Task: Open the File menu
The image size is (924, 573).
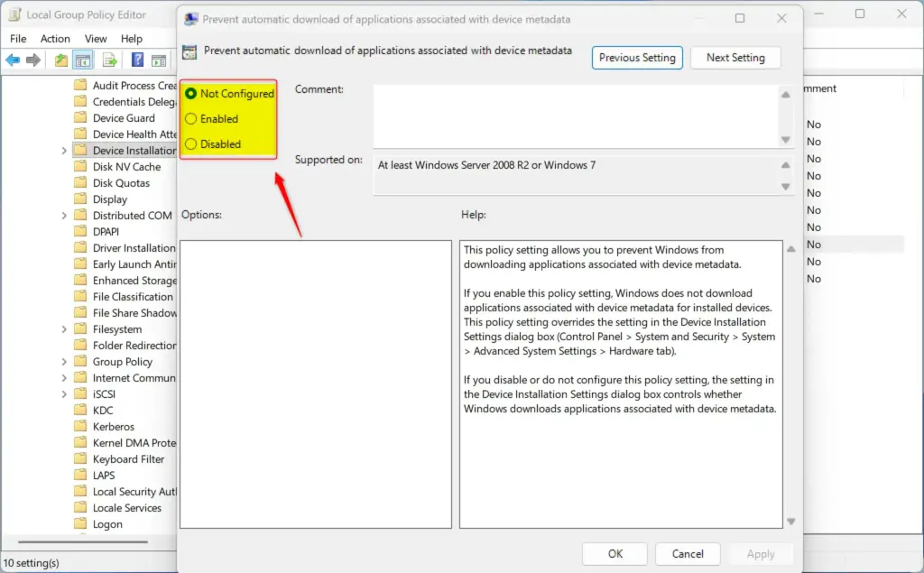Action: 18,38
